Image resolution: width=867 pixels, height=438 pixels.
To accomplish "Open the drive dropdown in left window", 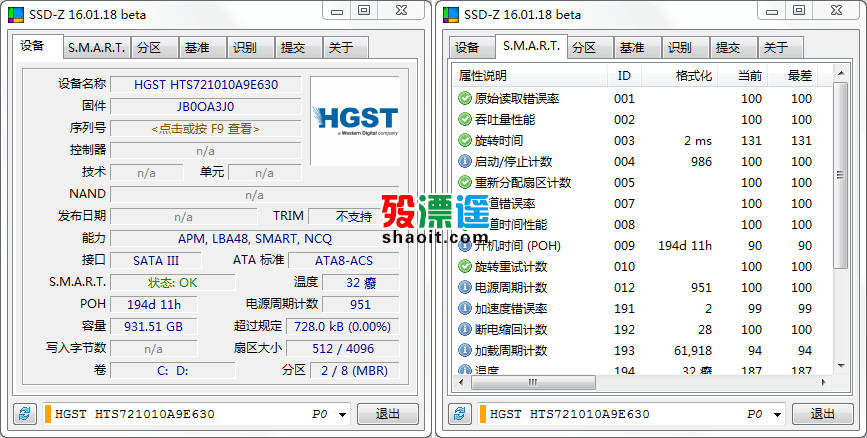I will pyautogui.click(x=342, y=414).
